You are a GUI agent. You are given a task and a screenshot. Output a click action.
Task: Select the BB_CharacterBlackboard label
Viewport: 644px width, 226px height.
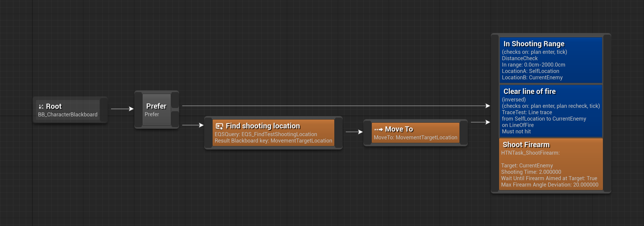coord(68,115)
